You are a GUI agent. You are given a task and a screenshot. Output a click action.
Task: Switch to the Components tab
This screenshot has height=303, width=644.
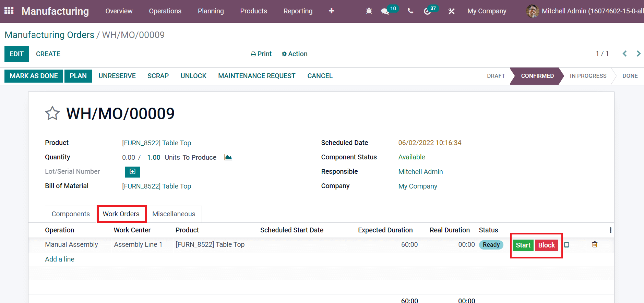tap(71, 214)
